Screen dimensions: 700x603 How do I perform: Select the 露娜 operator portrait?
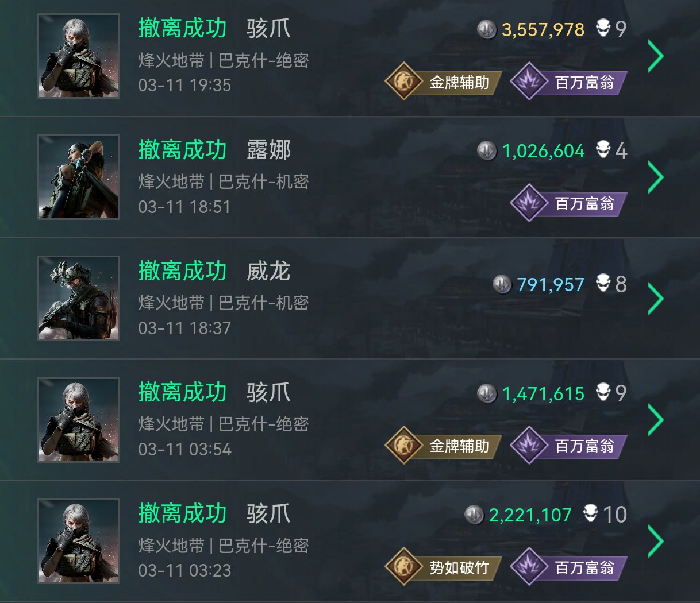[x=78, y=177]
